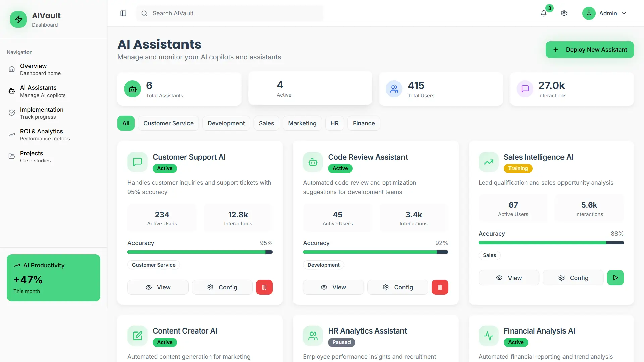Navigate to Projects Case studies
This screenshot has height=362, width=644.
[54, 157]
